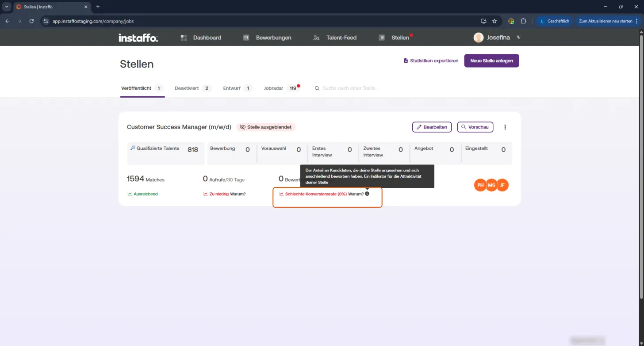Click Warum? link beside Schlechte Konversionsrate

pos(356,194)
